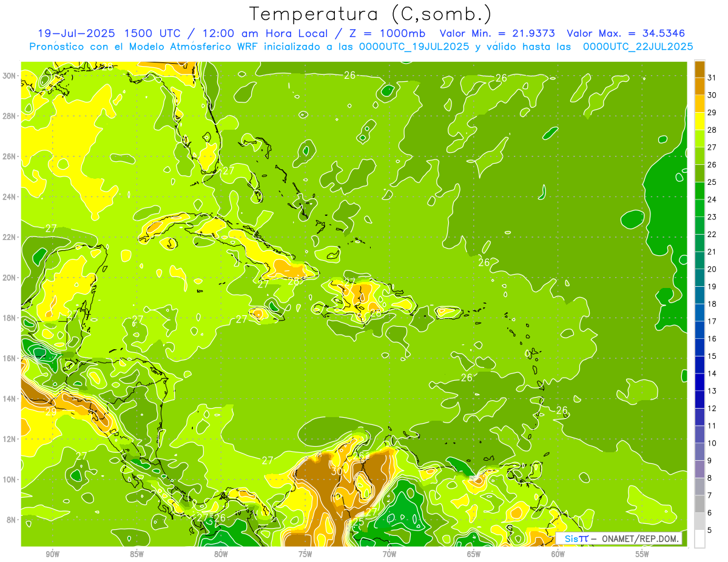This screenshot has width=728, height=562.
Task: Click the contour label 30 over Colombia
Action: point(337,471)
